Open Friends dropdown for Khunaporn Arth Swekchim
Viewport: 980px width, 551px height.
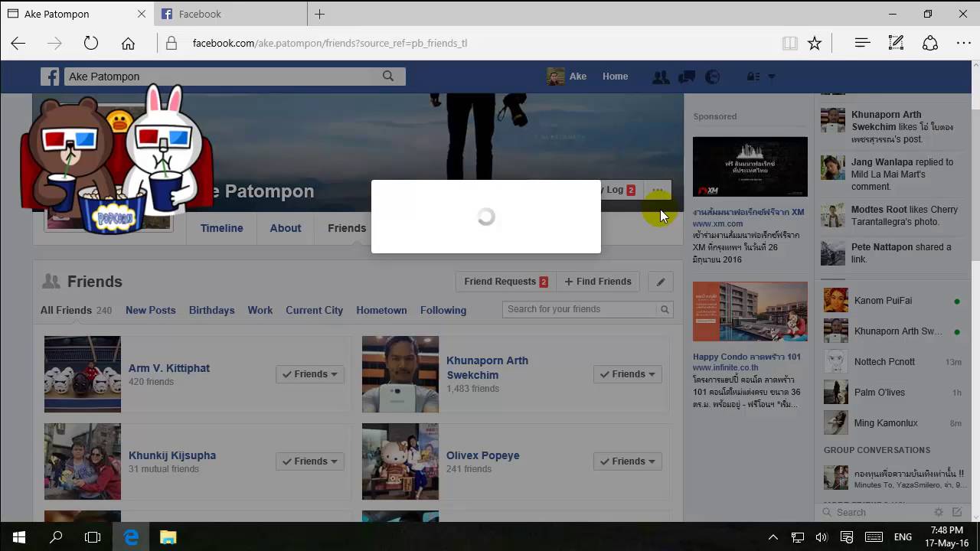627,374
